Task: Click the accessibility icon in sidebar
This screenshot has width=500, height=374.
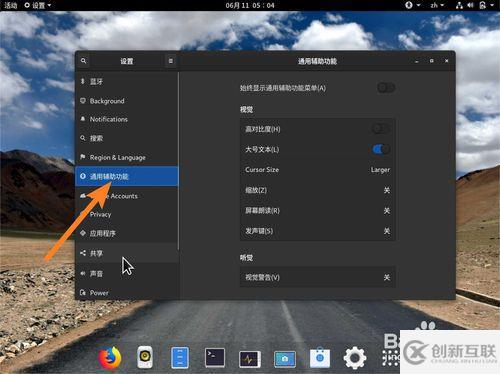Action: coord(83,176)
